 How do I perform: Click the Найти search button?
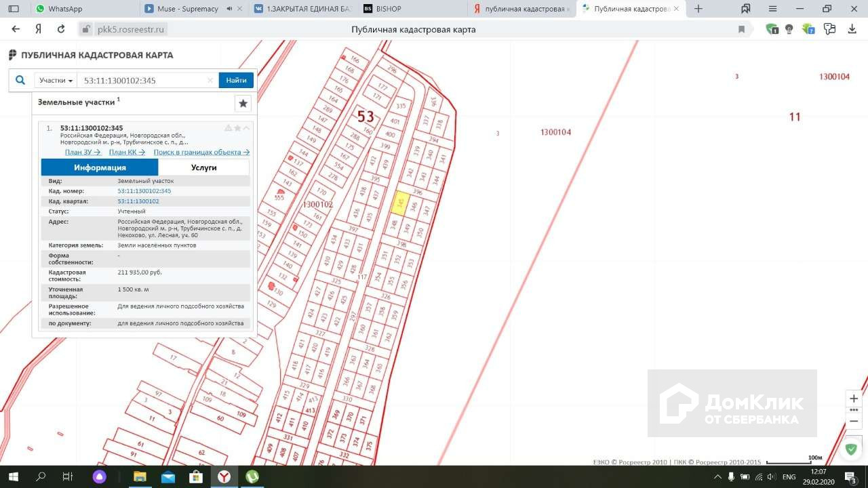(236, 80)
